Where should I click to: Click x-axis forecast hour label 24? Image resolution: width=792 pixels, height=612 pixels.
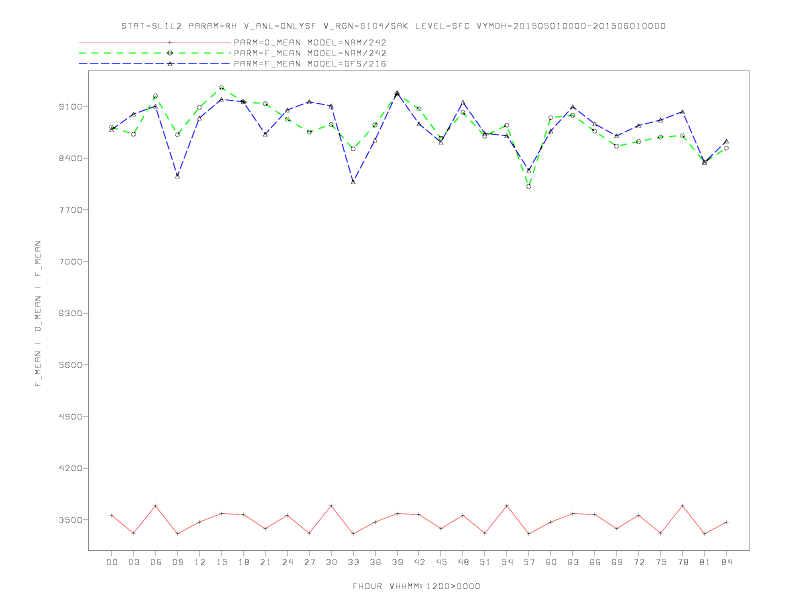tap(287, 562)
